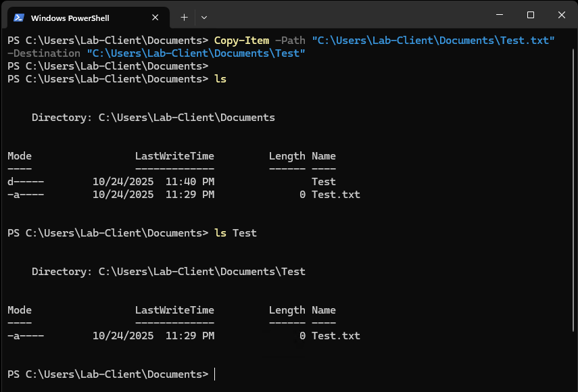Click the LastWriteTime column header
The image size is (578, 392).
[174, 155]
